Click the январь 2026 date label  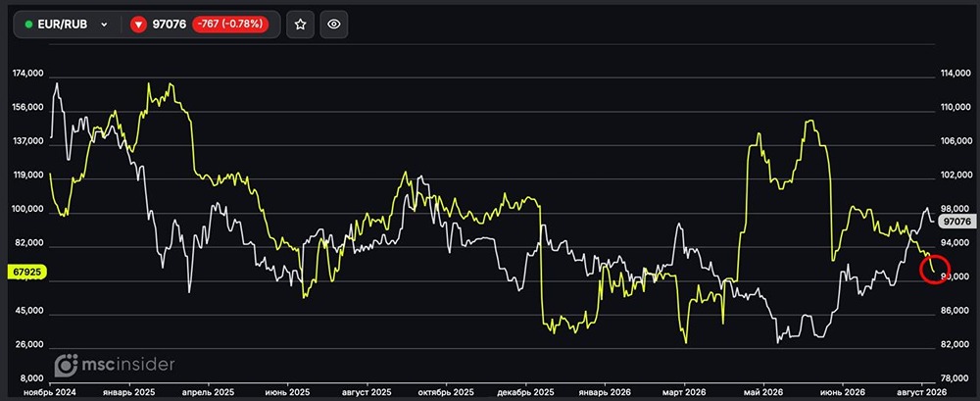pos(605,391)
